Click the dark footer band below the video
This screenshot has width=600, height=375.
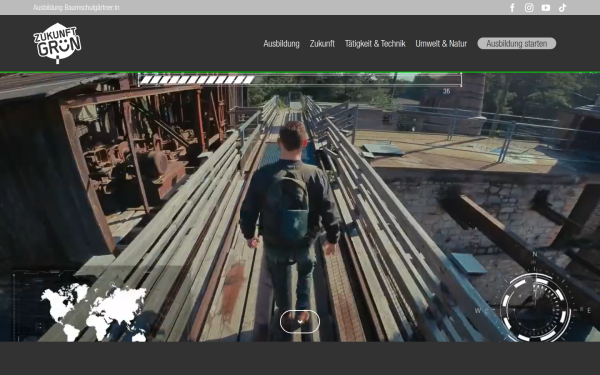[300, 359]
